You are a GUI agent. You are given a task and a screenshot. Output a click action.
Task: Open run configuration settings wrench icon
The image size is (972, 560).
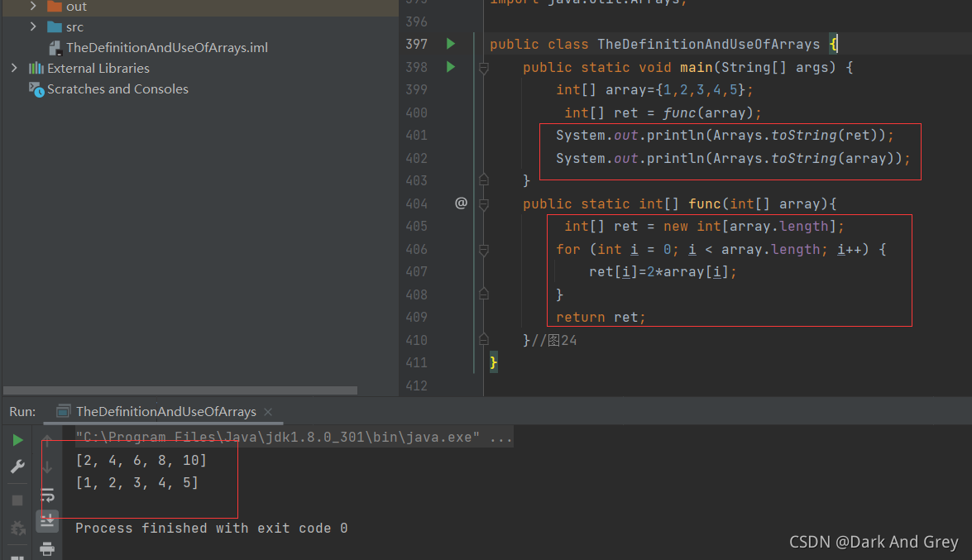17,467
